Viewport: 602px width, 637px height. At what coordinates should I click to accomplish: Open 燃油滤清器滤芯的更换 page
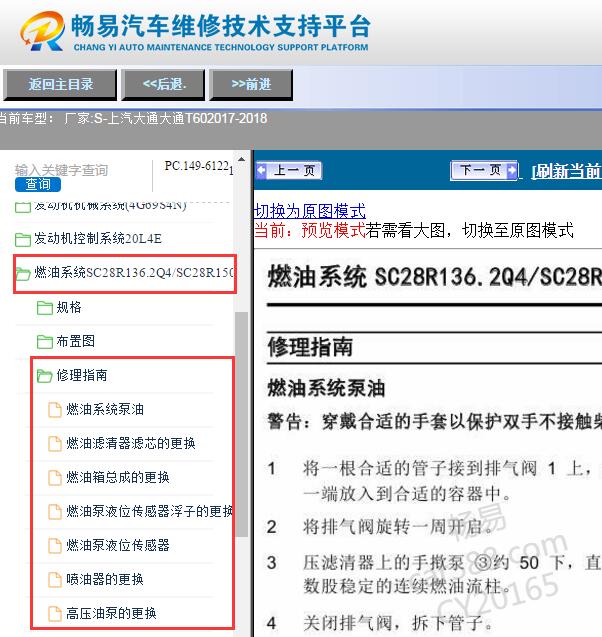coord(130,443)
